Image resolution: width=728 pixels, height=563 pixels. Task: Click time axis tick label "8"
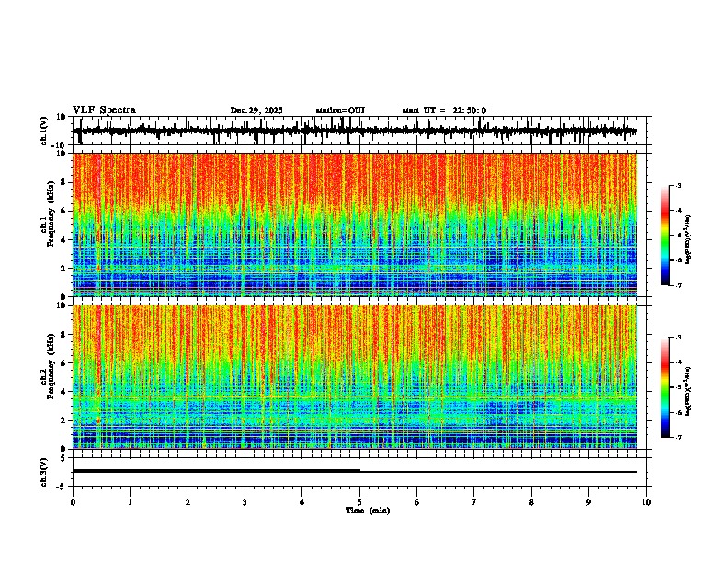coord(531,502)
